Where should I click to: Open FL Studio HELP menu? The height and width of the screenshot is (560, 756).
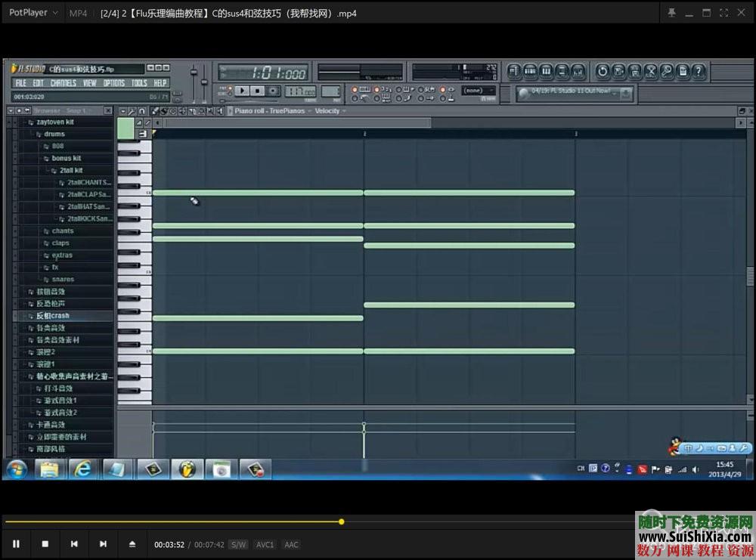coord(160,83)
